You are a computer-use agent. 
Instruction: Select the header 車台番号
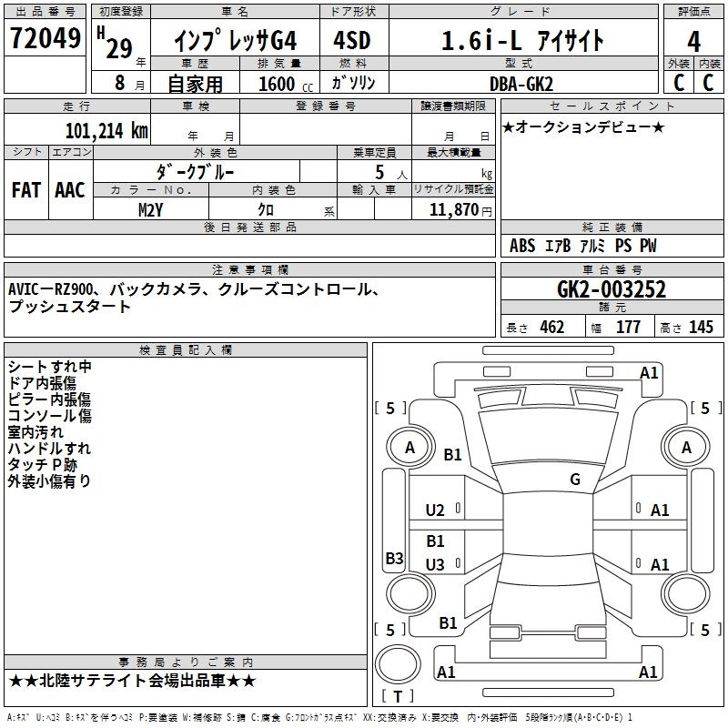612,269
